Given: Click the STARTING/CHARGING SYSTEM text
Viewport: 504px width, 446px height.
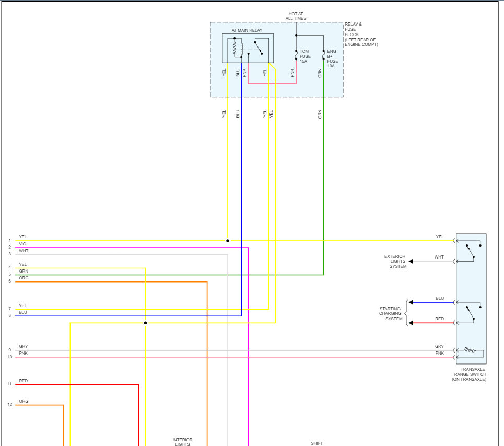Looking at the screenshot, I should pos(391,313).
